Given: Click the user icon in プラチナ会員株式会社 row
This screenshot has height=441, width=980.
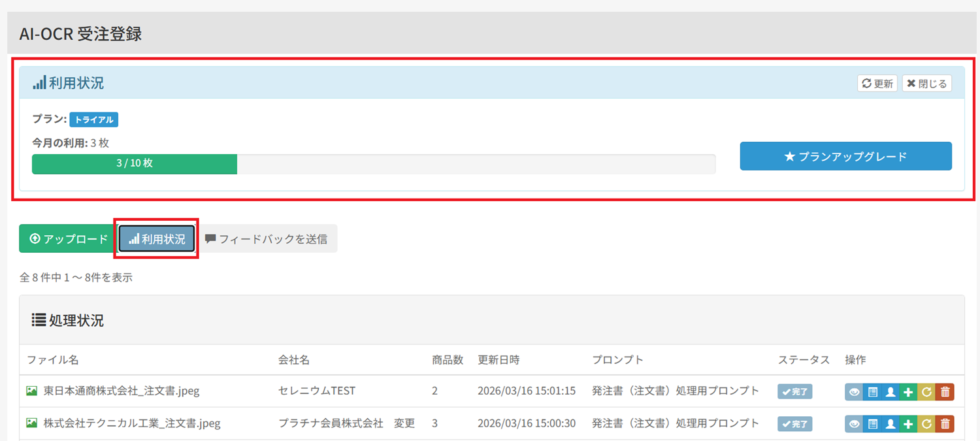Looking at the screenshot, I should tap(890, 423).
